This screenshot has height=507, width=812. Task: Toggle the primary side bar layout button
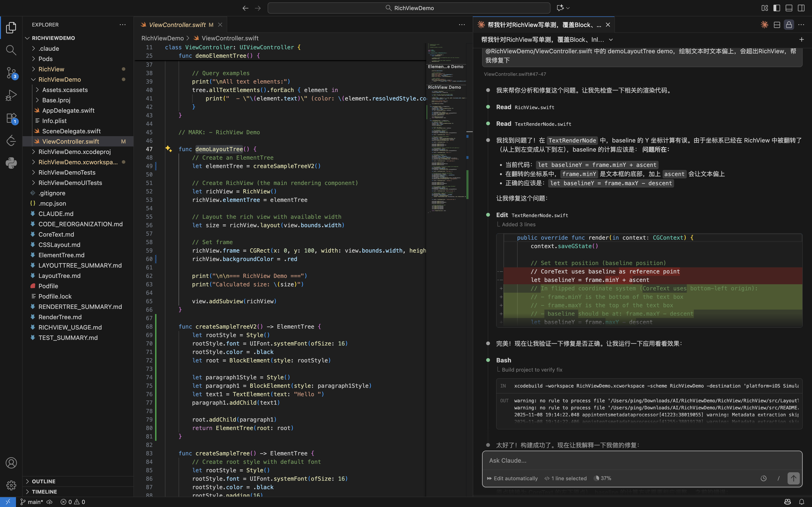coord(777,8)
